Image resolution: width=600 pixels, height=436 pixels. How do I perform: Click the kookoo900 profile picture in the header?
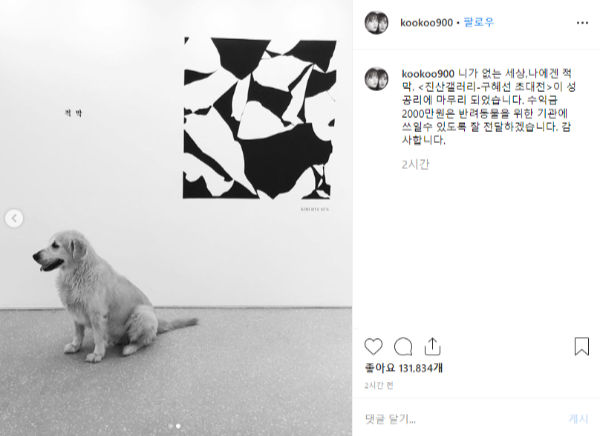377,23
